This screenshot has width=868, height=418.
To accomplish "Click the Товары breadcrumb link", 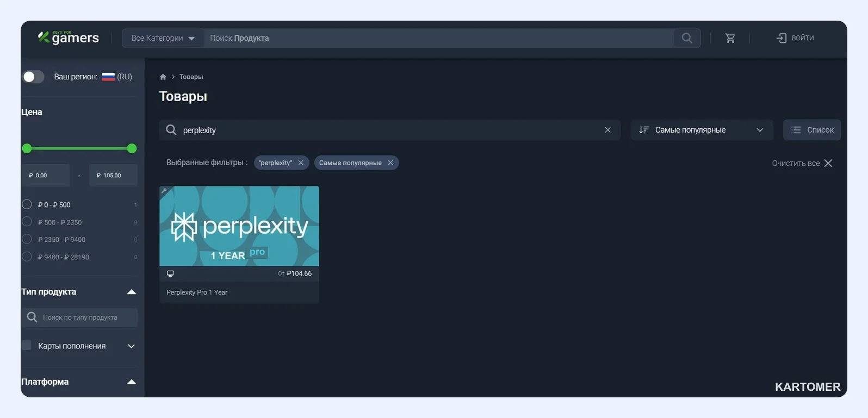I will click(191, 77).
